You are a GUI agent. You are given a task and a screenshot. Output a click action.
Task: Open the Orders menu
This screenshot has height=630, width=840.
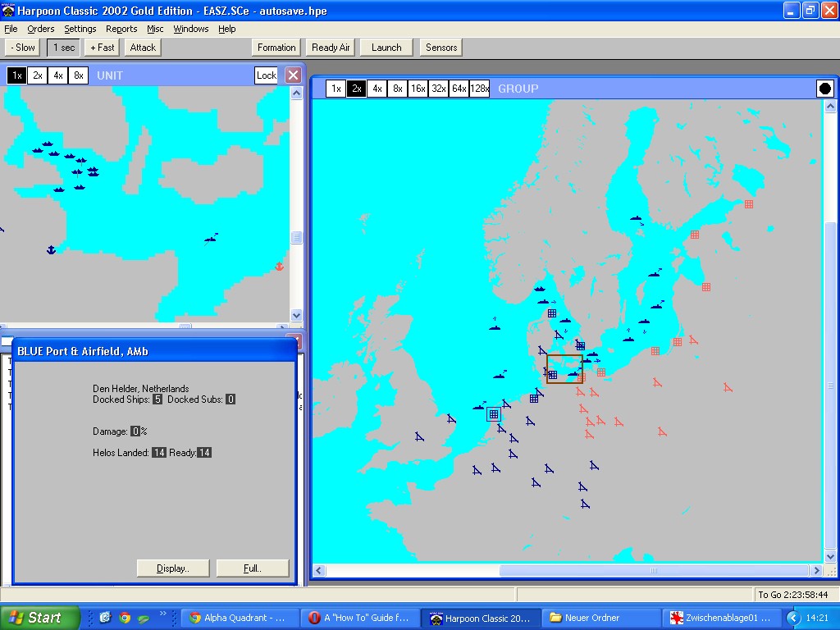pyautogui.click(x=41, y=29)
